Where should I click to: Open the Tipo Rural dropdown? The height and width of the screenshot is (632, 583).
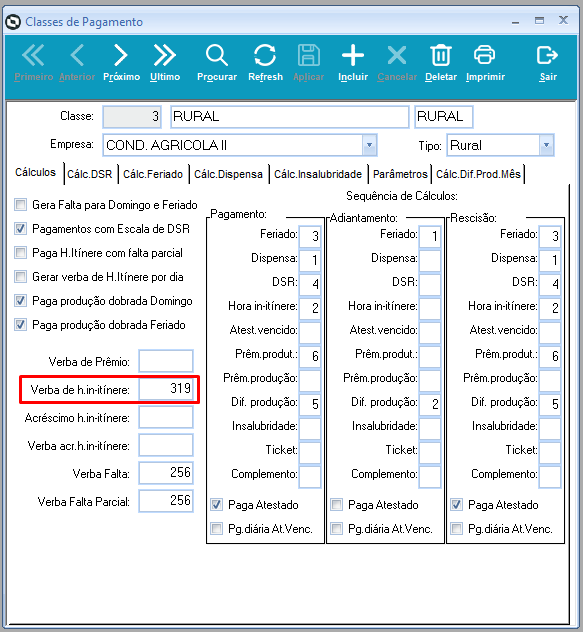(546, 145)
